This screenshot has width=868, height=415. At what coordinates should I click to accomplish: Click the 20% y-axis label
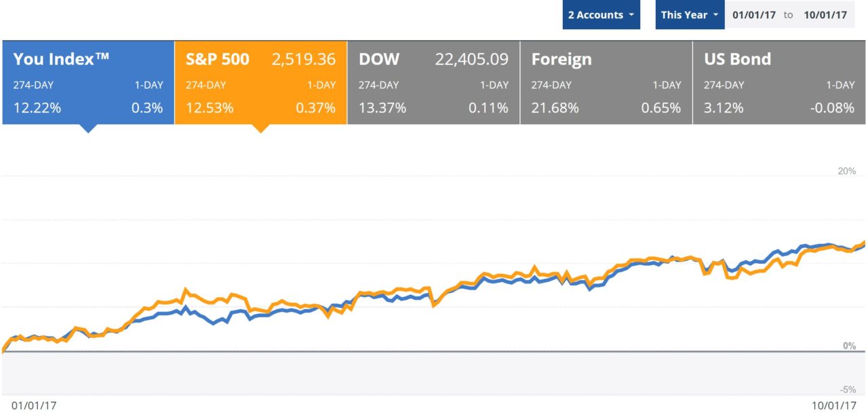point(847,172)
